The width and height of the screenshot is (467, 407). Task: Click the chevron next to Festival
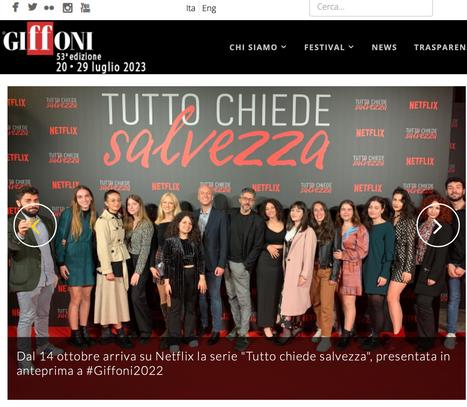[351, 47]
